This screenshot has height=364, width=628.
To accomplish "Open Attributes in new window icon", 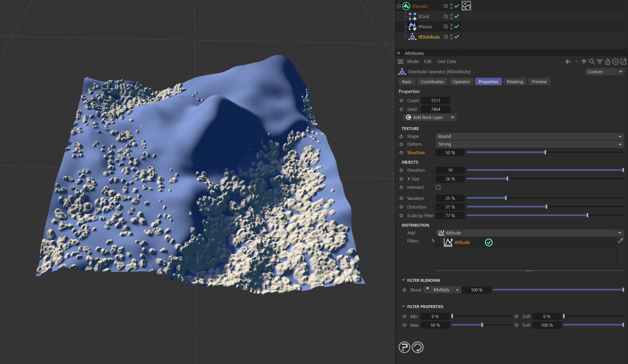I will click(624, 61).
